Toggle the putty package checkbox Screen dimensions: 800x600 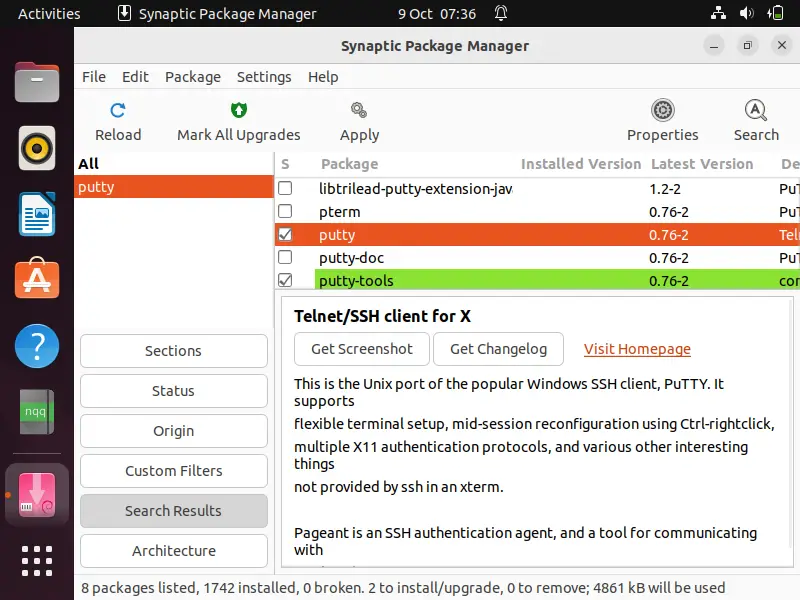click(285, 234)
